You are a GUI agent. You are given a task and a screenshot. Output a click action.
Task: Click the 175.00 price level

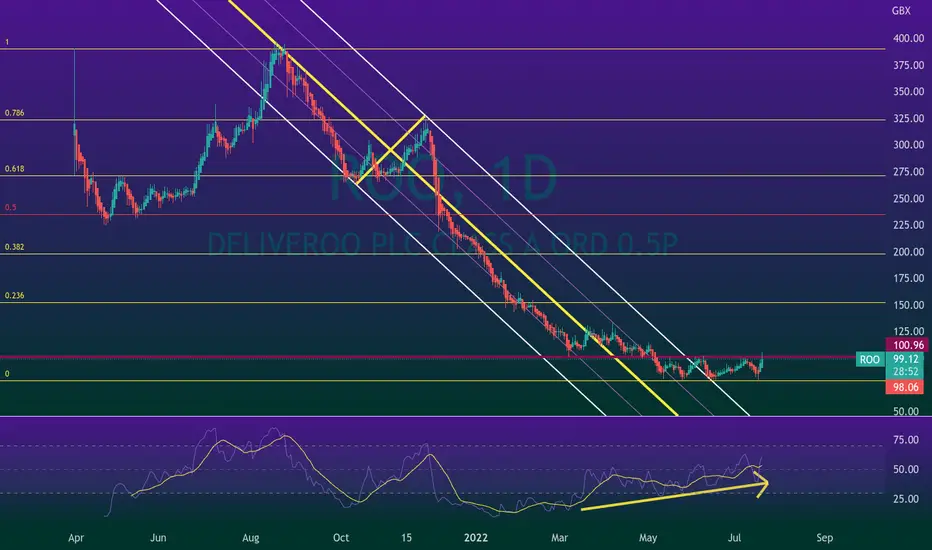click(909, 278)
